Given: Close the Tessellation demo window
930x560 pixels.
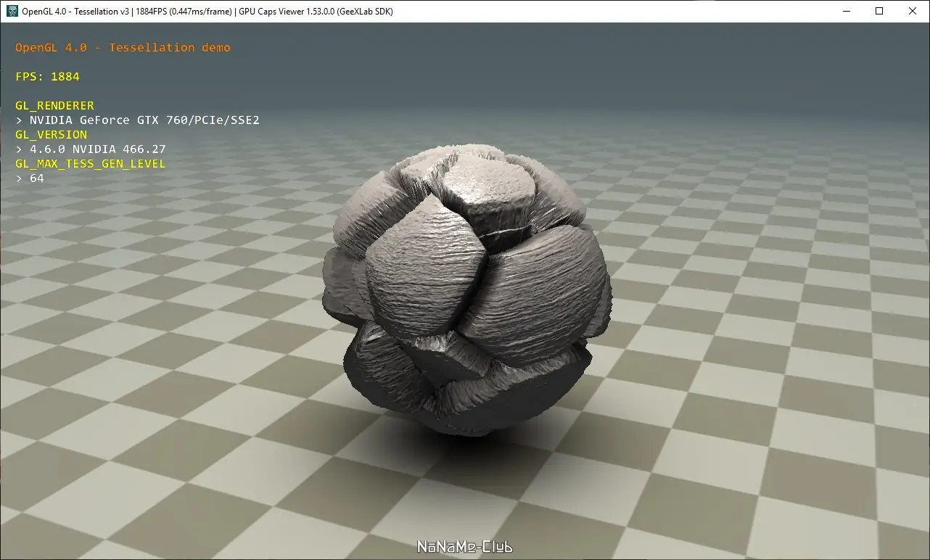Looking at the screenshot, I should (x=913, y=11).
